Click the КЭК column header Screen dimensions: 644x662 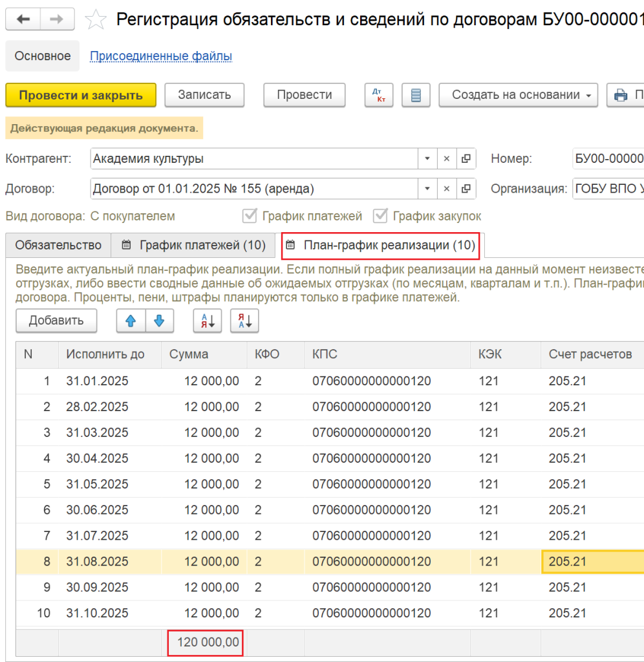pos(506,355)
